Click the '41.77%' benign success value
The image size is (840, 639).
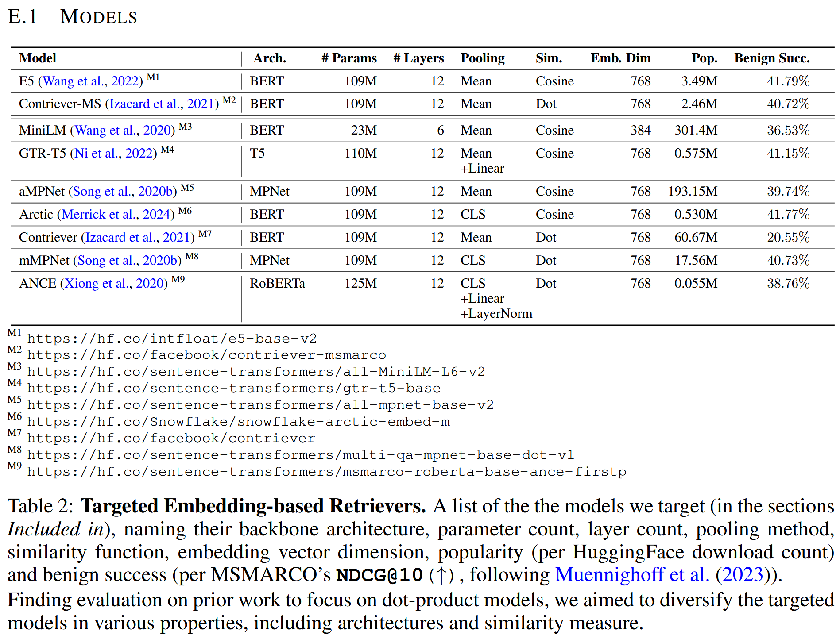pos(788,215)
